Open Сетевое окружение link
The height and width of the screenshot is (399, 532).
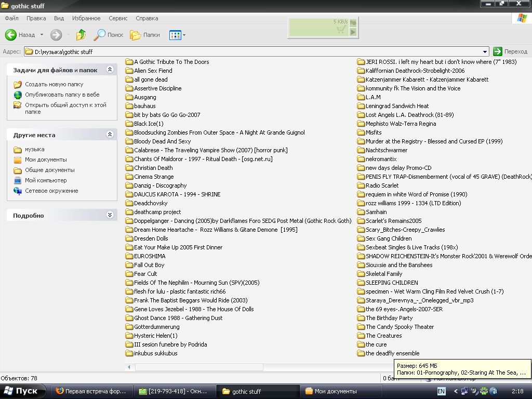[51, 191]
